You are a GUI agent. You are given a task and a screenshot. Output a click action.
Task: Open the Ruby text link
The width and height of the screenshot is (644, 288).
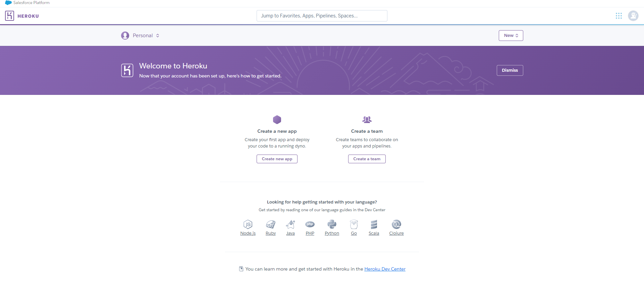(271, 233)
